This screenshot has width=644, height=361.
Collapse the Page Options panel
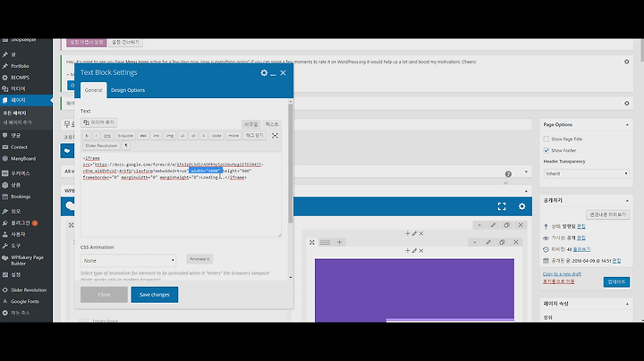click(627, 125)
